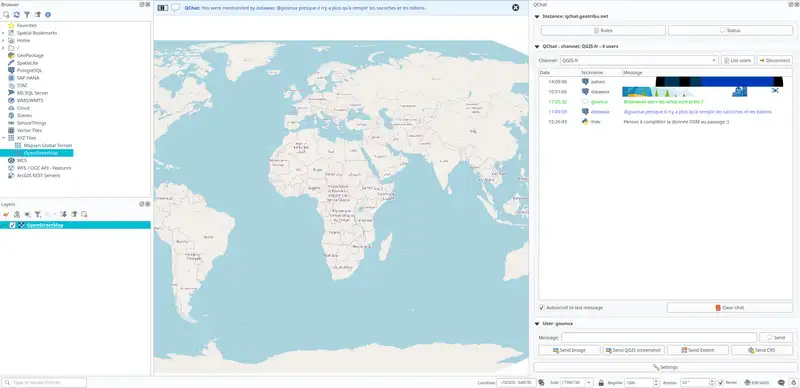The image size is (800, 388).
Task: Open Layer Styling panel icon in Layers
Action: pos(6,214)
